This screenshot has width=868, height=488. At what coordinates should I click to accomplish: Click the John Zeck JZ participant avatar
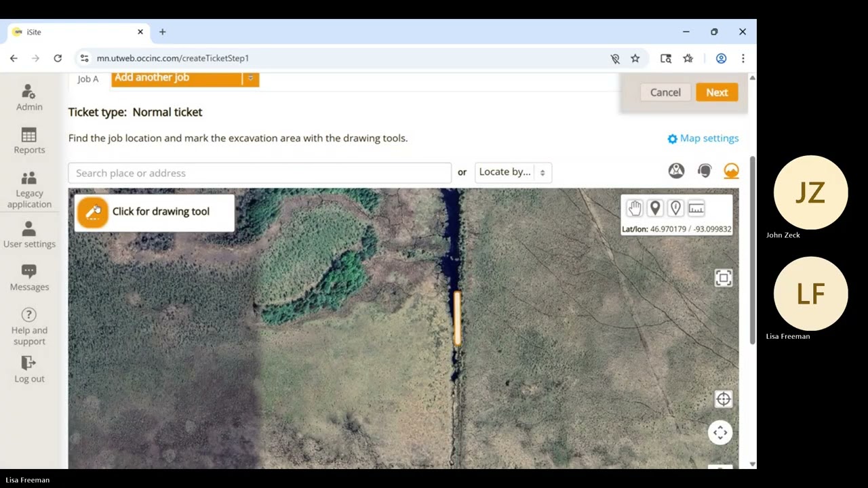(810, 192)
